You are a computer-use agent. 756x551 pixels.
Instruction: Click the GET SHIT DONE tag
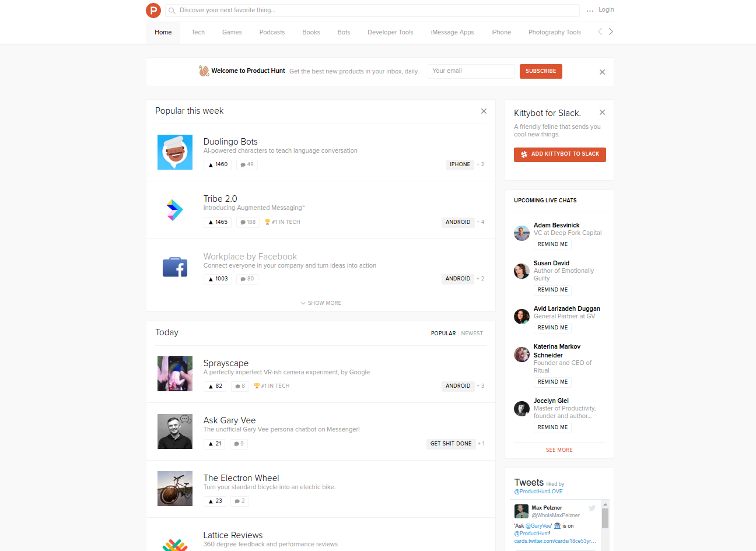tap(451, 444)
